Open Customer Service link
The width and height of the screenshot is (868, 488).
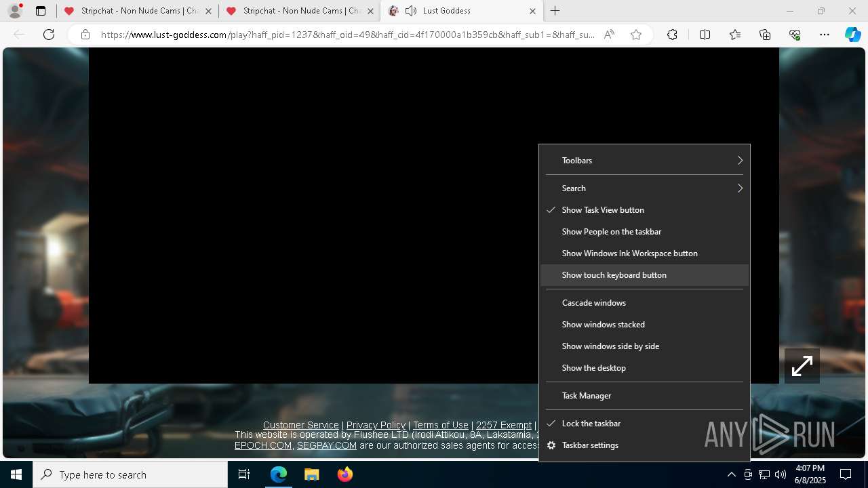tap(301, 425)
